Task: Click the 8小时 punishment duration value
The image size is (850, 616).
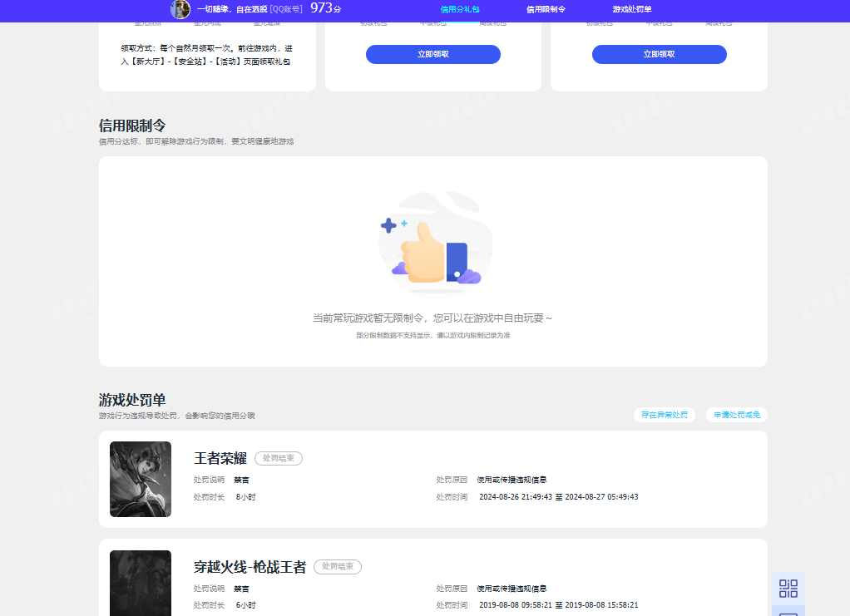Action: point(245,497)
